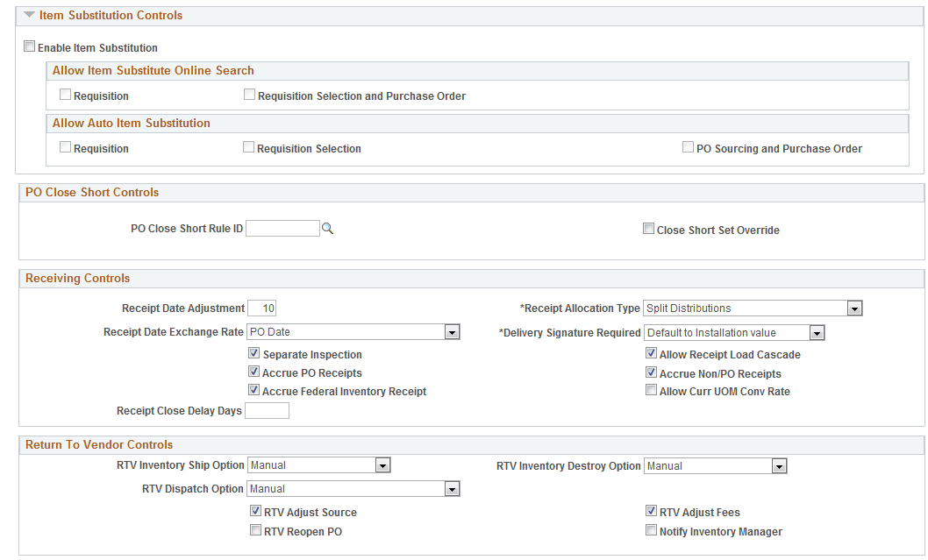Open the Delivery Signature Required dropdown
Screen dimensions: 928x560
coord(817,332)
